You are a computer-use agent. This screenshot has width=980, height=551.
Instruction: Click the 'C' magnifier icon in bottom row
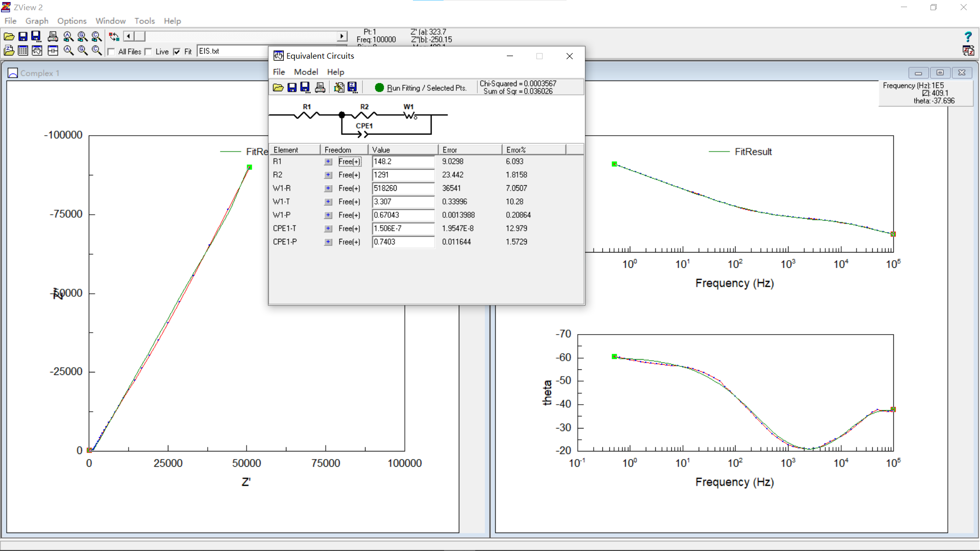96,51
